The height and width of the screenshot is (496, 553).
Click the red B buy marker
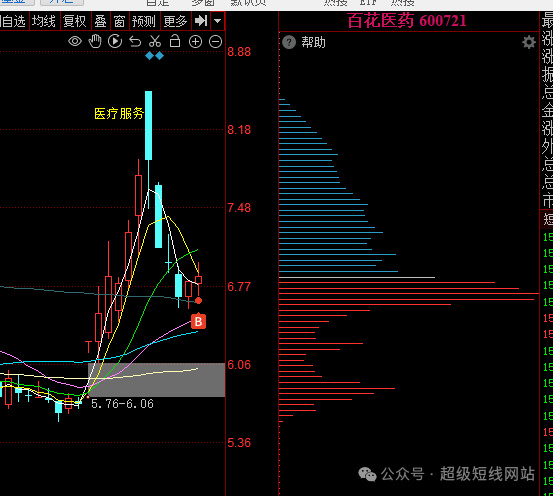click(x=198, y=321)
